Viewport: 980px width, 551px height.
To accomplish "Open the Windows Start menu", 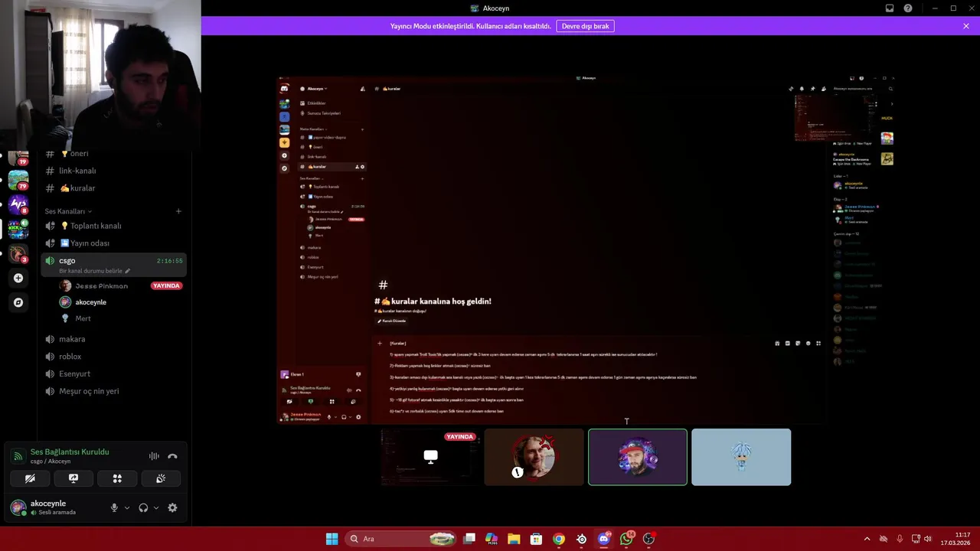I will (x=332, y=539).
